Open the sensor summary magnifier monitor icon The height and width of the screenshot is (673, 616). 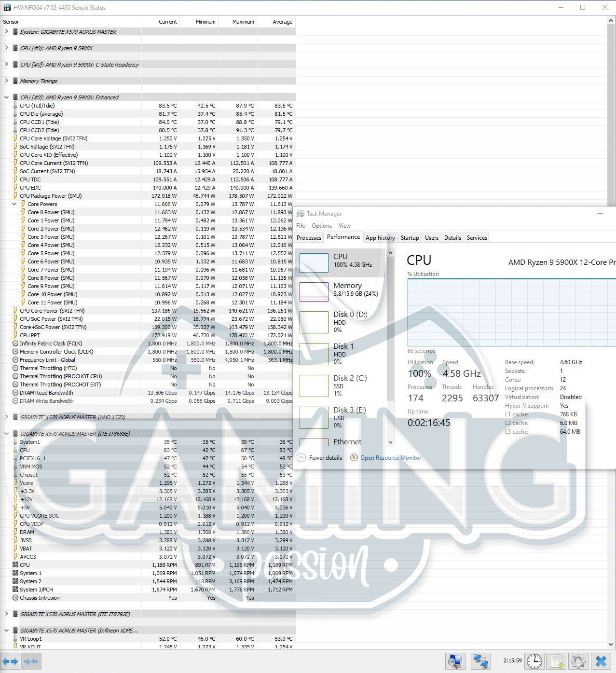(x=454, y=661)
